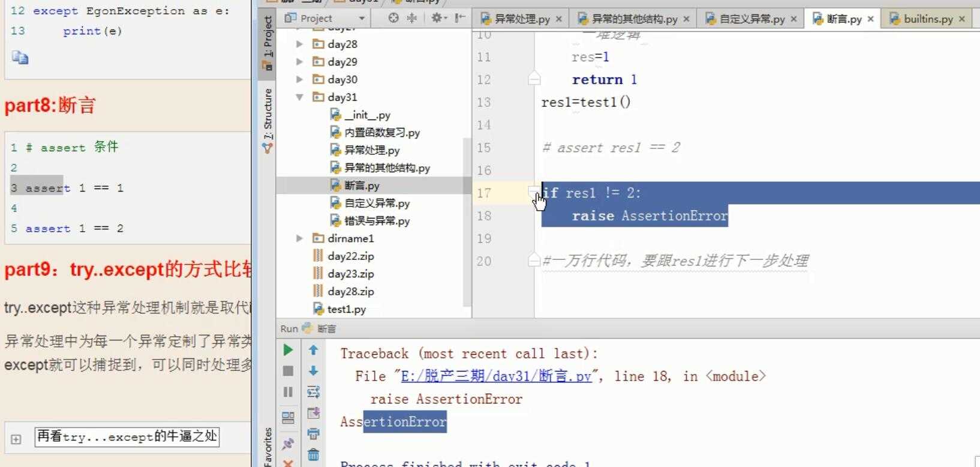Close the 异常的其他结构.py tab
Viewport: 980px width, 467px height.
(687, 19)
